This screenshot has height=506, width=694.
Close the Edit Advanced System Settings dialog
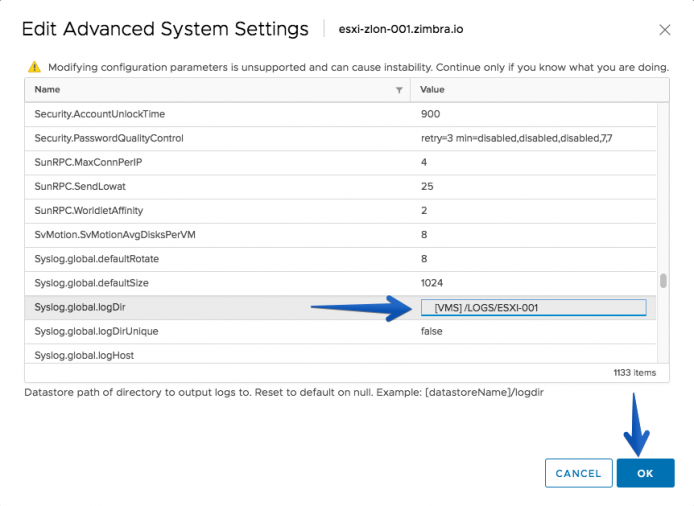point(664,30)
